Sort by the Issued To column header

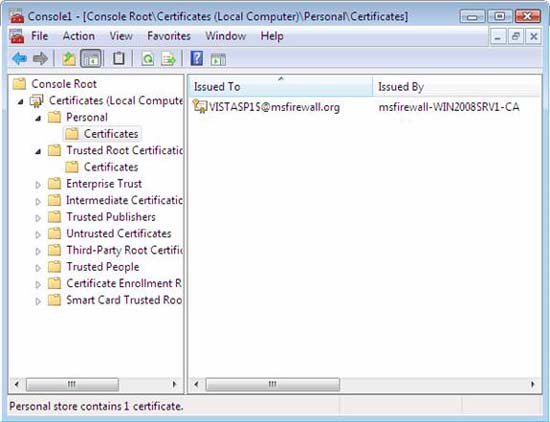[x=281, y=86]
